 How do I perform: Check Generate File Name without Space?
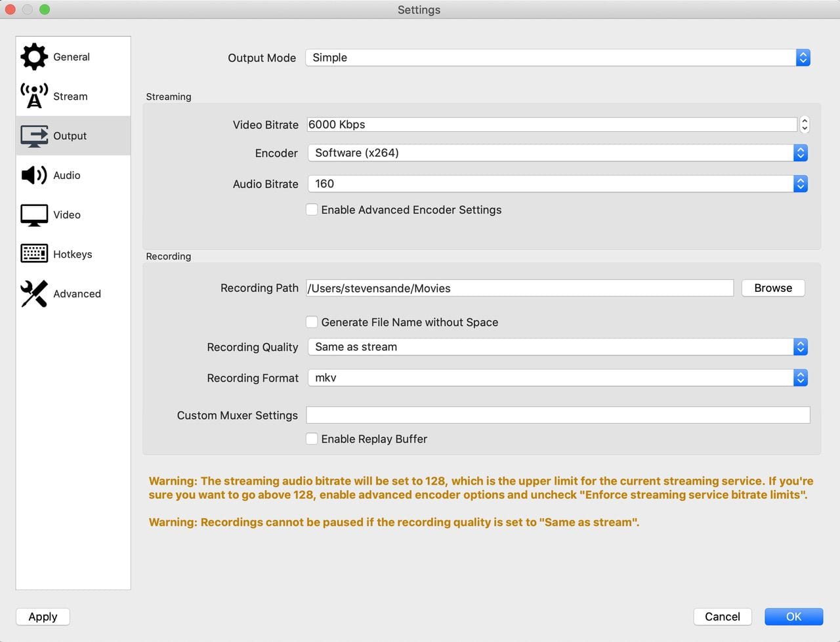pos(312,322)
